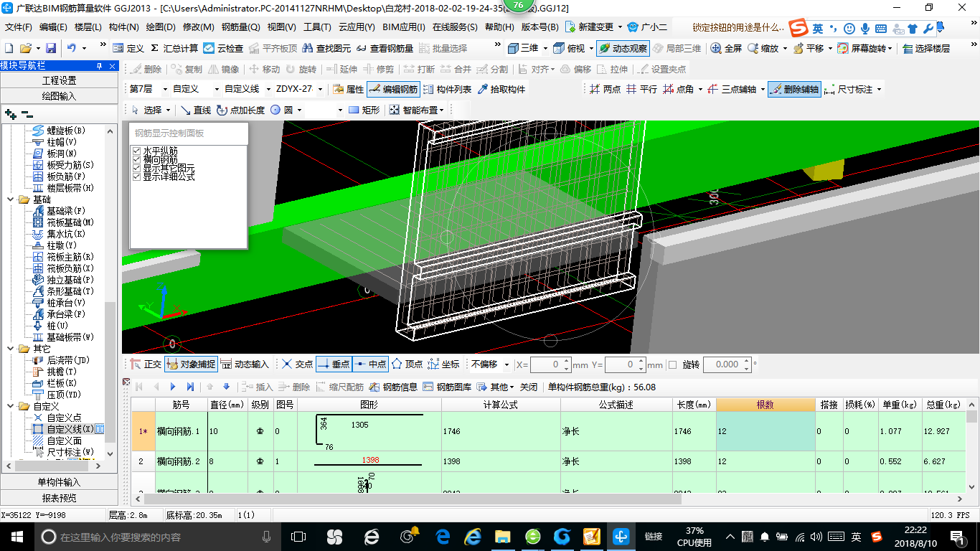Click the 报表预览 button
The image size is (980, 551).
pos(59,498)
